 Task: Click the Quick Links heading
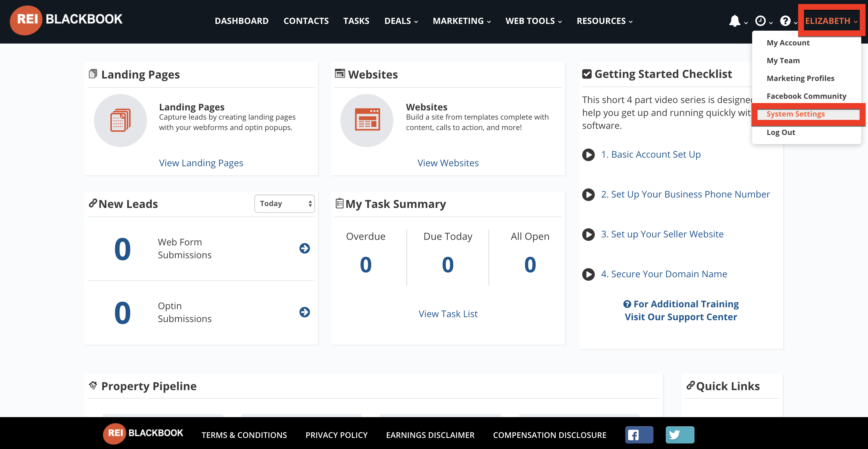(x=728, y=386)
